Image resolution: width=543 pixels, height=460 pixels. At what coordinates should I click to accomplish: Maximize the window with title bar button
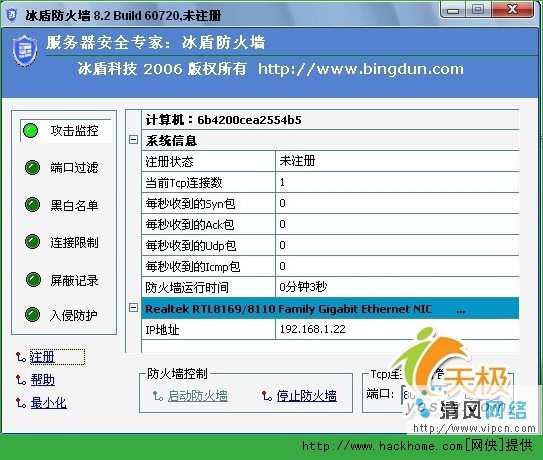(478, 9)
